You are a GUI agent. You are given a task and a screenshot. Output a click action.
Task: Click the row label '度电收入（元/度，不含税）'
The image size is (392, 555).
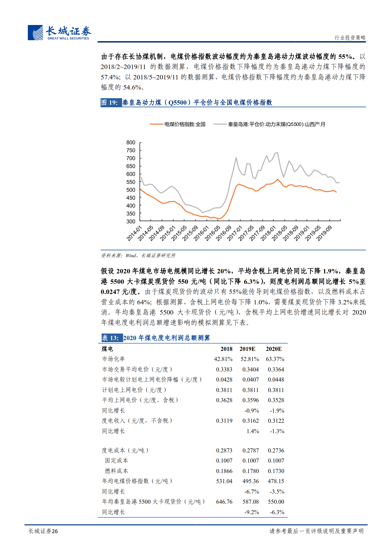point(137,421)
